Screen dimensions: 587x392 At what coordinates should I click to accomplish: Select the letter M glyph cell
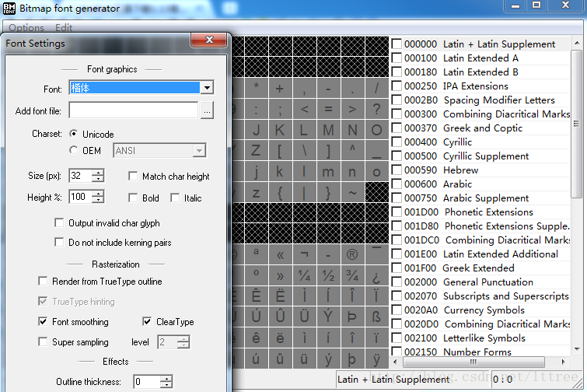point(328,130)
